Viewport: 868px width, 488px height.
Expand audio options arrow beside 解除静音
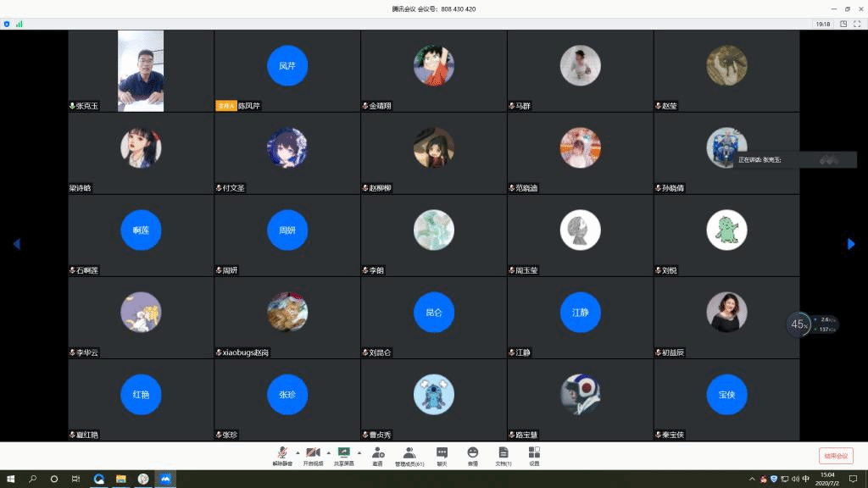[x=297, y=452]
